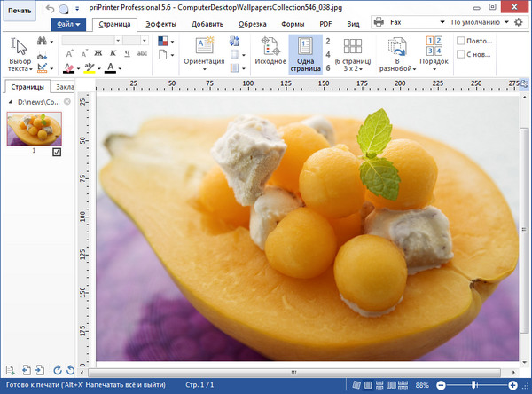Click the zoom in plus button

pos(513,385)
